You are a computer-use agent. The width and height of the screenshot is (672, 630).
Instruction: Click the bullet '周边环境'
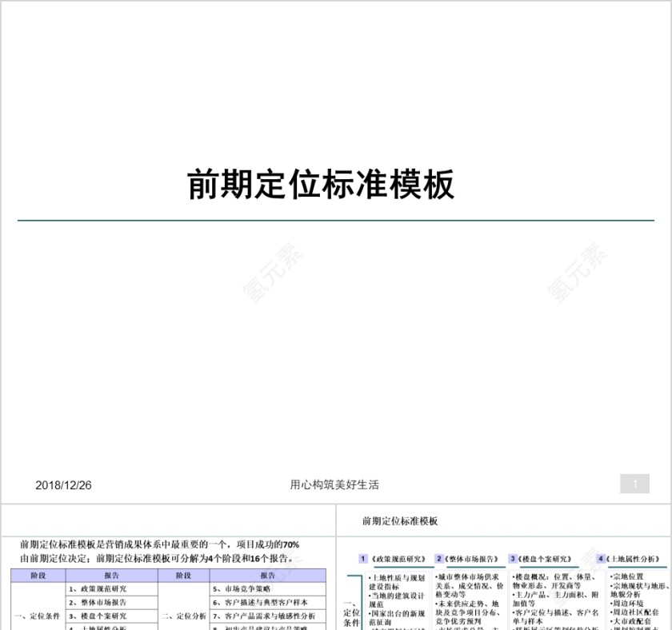coord(626,604)
